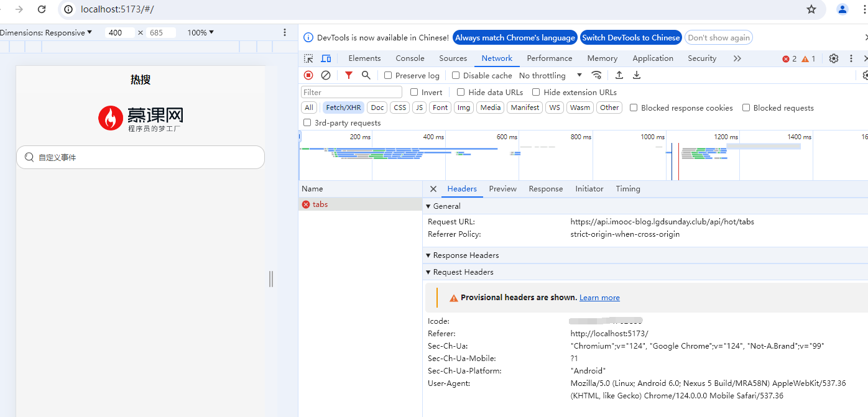Open the Initiator tab

pos(589,189)
